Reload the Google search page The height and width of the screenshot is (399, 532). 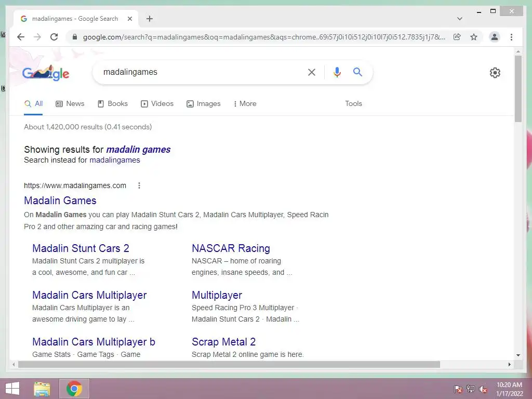(54, 37)
